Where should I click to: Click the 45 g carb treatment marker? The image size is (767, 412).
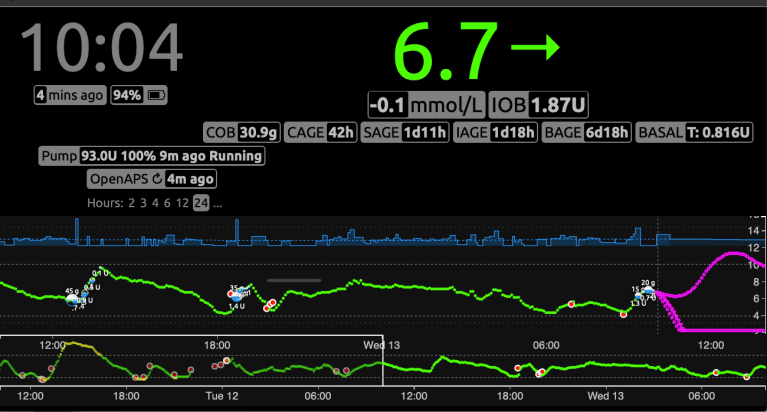click(72, 299)
